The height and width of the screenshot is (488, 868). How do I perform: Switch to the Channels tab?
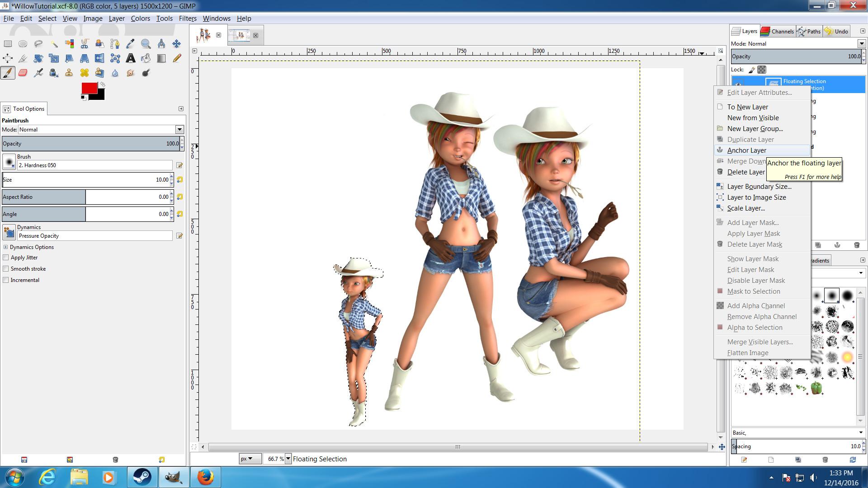click(x=778, y=31)
